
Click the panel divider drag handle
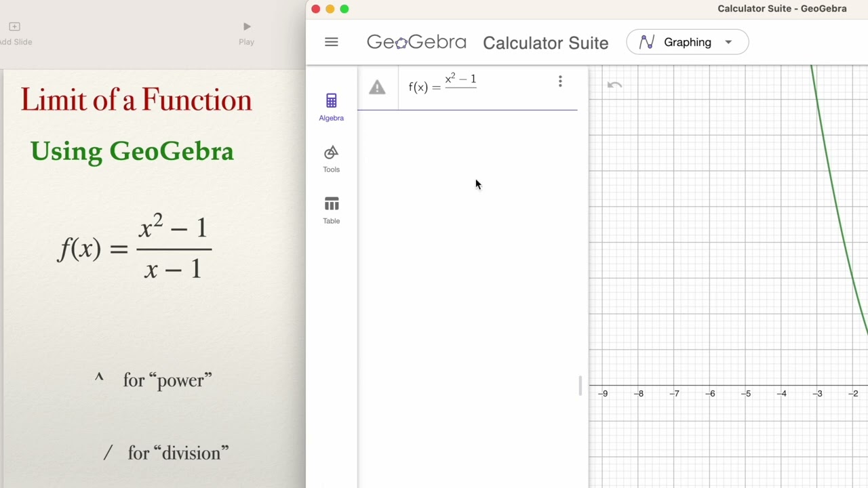click(x=580, y=386)
